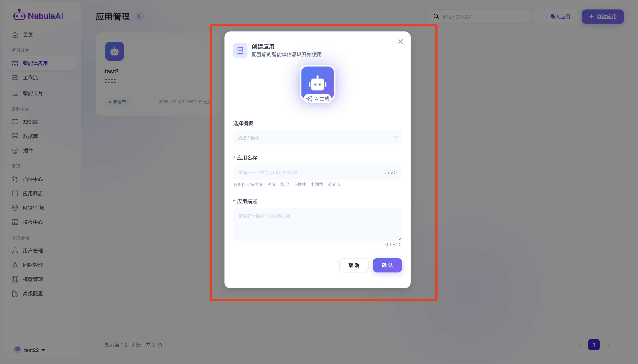Open the MCP广场 sidebar entry
Viewport: 638px width, 364px height.
click(x=33, y=208)
